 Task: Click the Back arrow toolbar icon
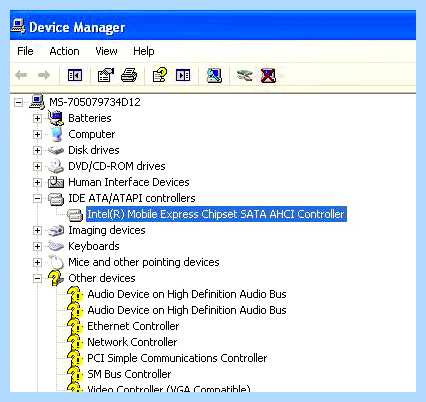(21, 75)
